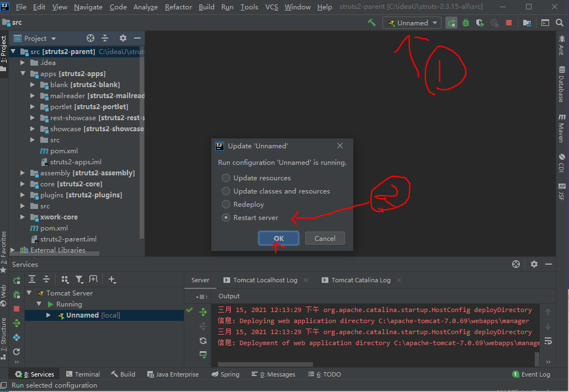Click Group By icon in Services toolbar
Image resolution: width=569 pixels, height=392 pixels.
(65, 279)
